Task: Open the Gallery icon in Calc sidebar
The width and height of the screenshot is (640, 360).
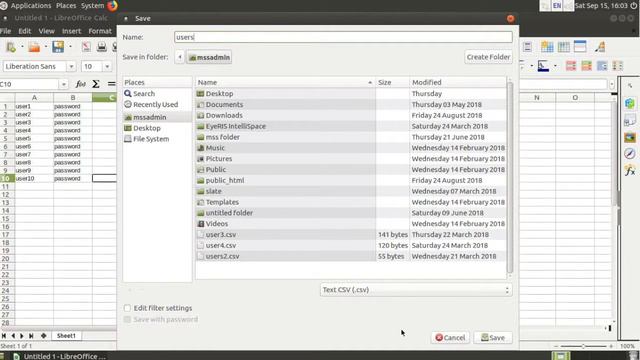Action: pos(630,137)
